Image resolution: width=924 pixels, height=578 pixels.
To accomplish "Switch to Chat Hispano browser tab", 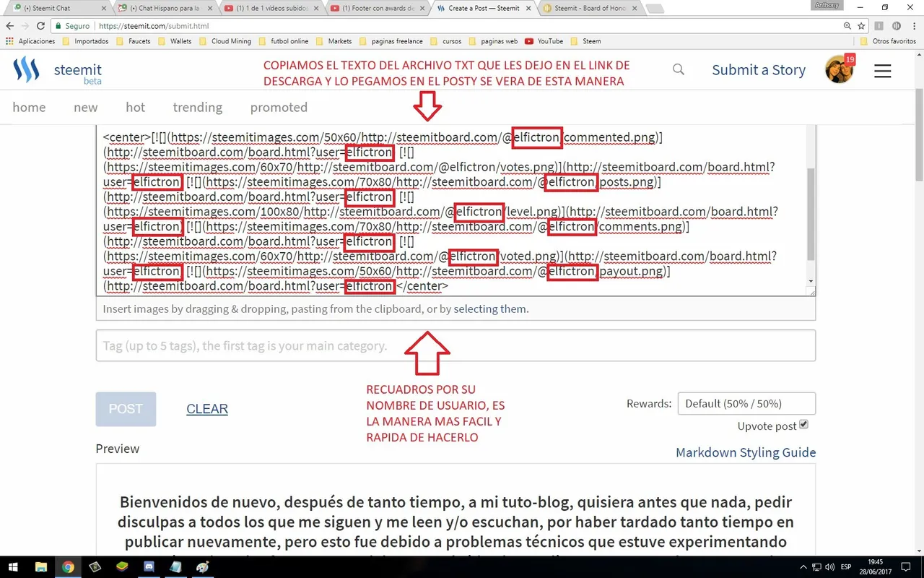I will point(165,9).
